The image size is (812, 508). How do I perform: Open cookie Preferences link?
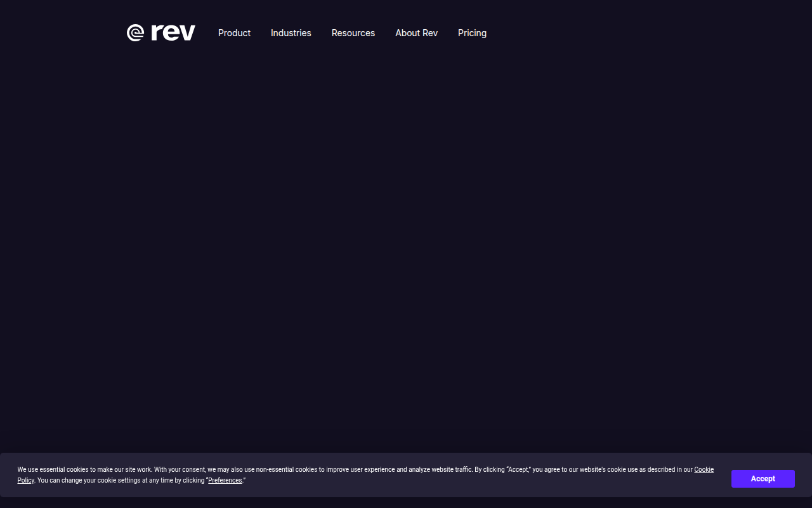225,481
